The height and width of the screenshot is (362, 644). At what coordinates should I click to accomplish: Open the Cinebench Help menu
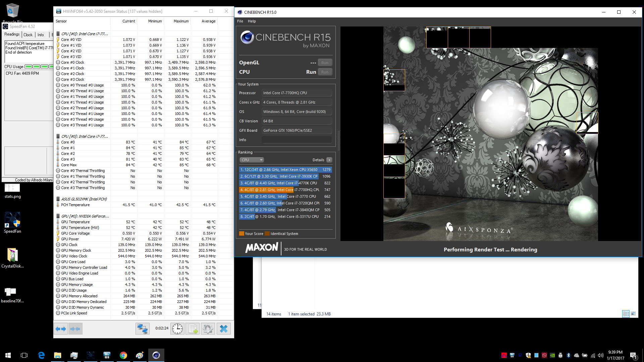point(252,21)
